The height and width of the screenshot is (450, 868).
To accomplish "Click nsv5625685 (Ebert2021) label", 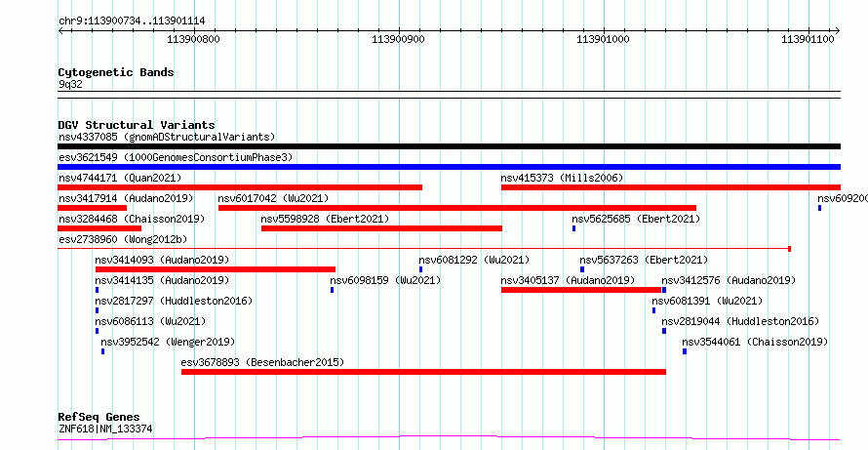I will 636,219.
